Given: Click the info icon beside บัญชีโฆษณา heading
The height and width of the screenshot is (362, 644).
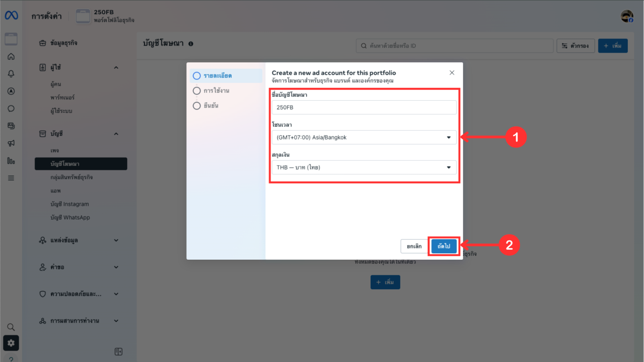Looking at the screenshot, I should [191, 44].
